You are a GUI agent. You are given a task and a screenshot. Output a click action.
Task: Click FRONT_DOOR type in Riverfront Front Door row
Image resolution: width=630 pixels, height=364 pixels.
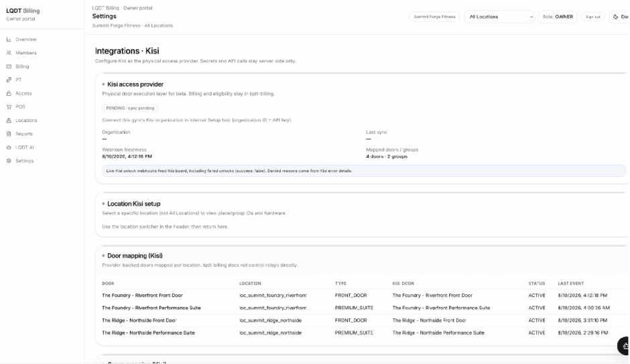click(x=351, y=296)
